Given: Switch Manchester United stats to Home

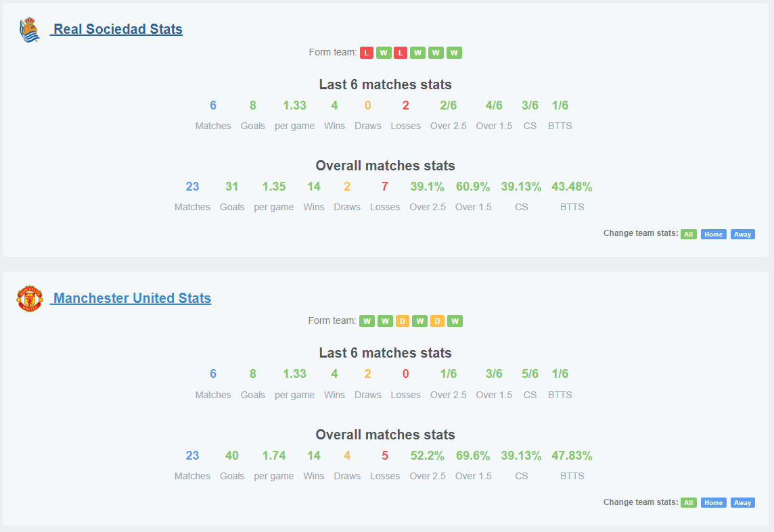Looking at the screenshot, I should tap(713, 503).
